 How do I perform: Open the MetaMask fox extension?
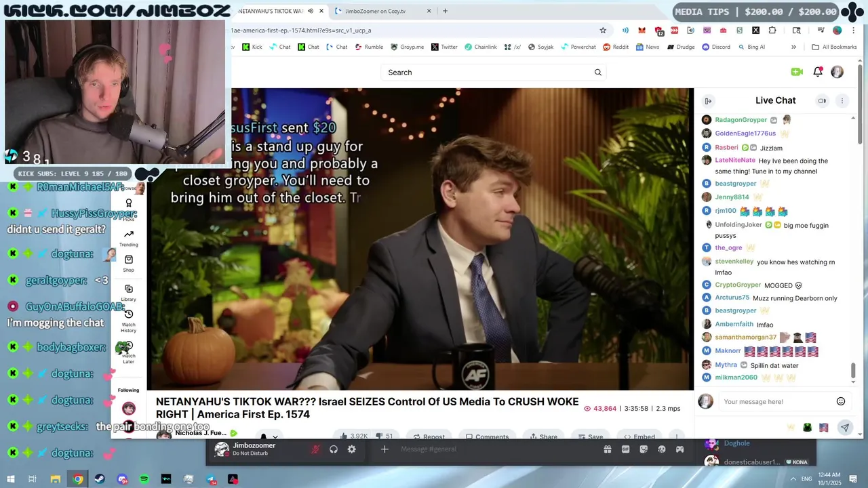pyautogui.click(x=642, y=30)
